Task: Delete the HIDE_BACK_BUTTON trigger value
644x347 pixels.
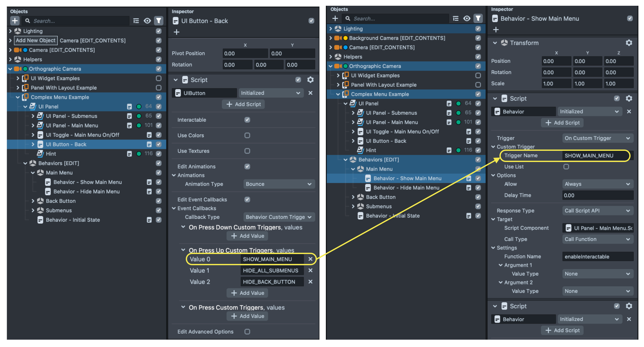Action: pos(310,282)
